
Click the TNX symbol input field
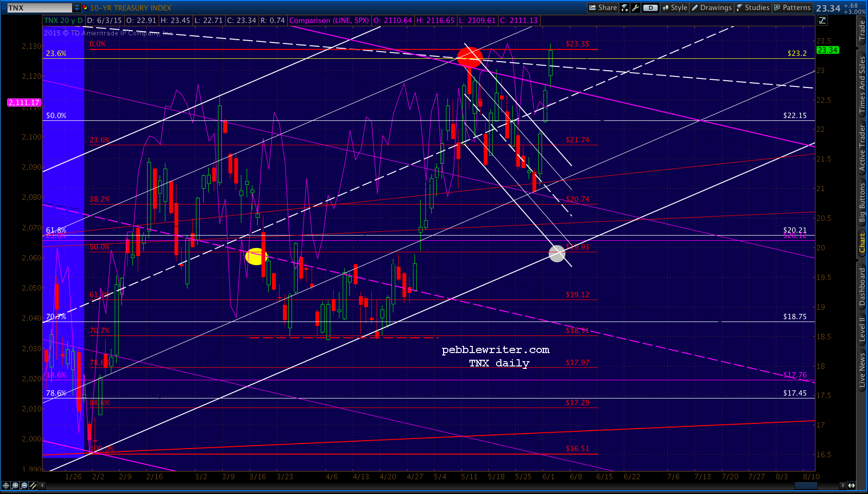[39, 8]
